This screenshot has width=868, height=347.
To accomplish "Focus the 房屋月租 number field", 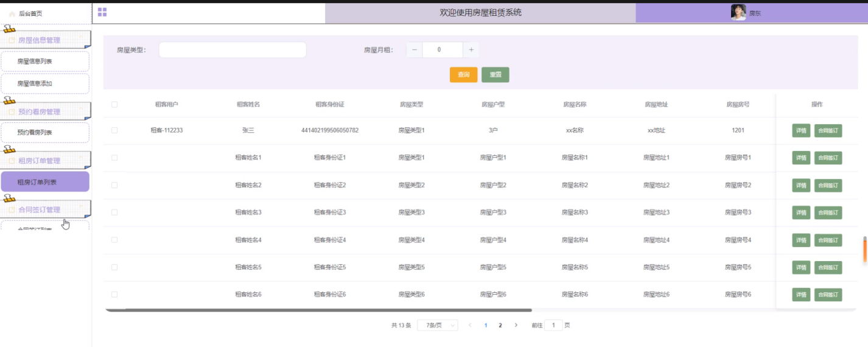I will (x=443, y=50).
